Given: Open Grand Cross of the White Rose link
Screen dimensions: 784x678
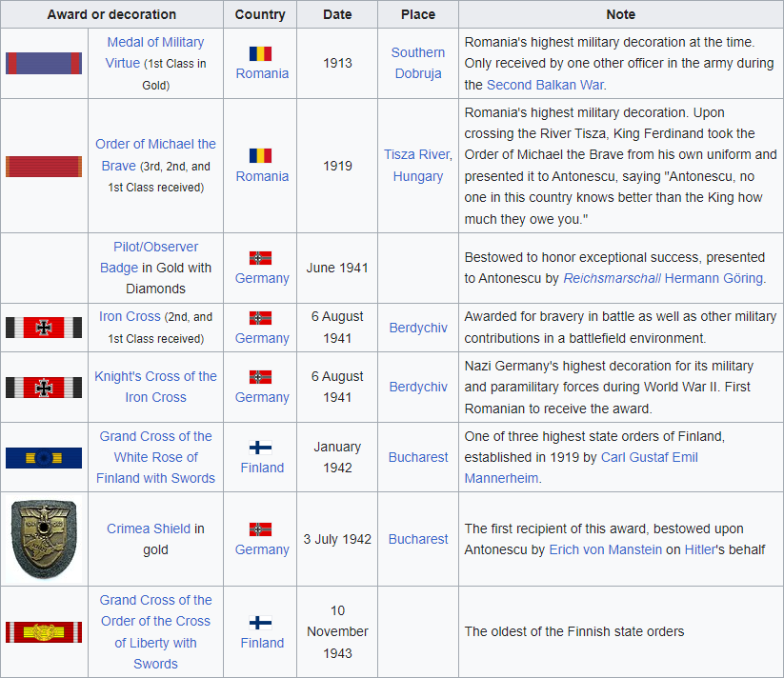Looking at the screenshot, I should (x=155, y=457).
